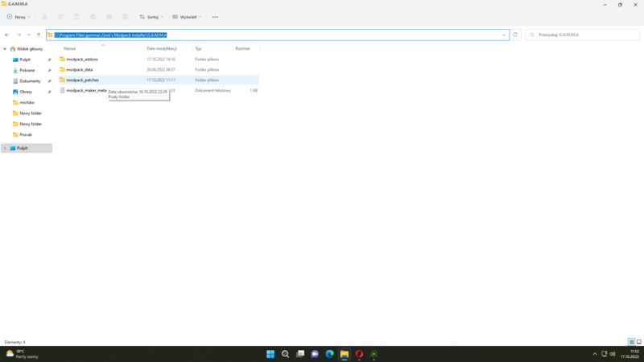Go up one folder with the up arrow
This screenshot has height=362, width=644.
pyautogui.click(x=39, y=35)
